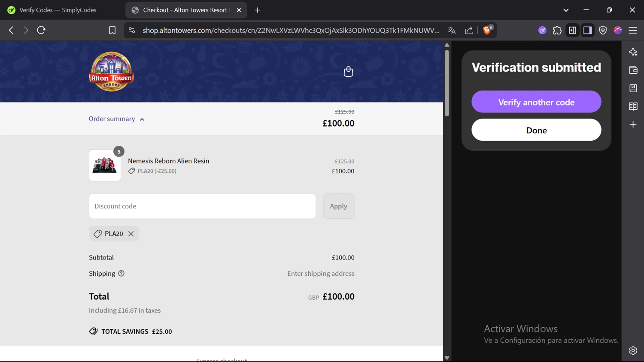Click the shipping help question icon
Screen dimensions: 644x362
(x=122, y=274)
